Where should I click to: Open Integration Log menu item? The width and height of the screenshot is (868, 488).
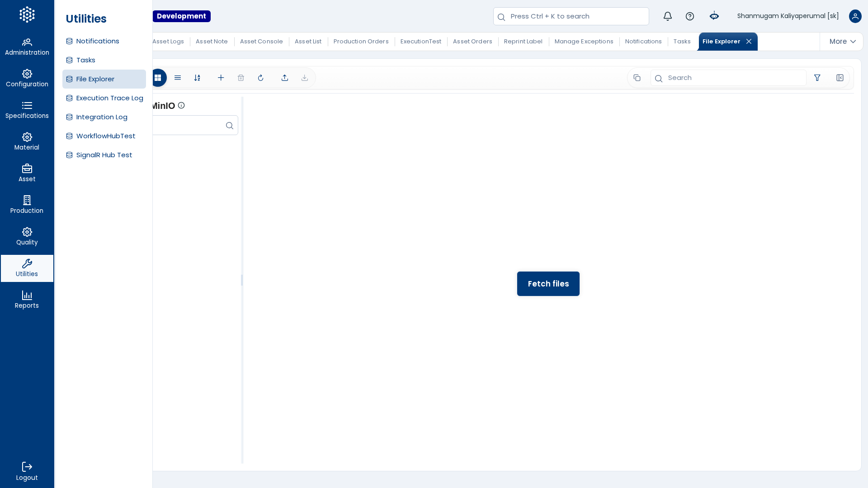(x=104, y=117)
